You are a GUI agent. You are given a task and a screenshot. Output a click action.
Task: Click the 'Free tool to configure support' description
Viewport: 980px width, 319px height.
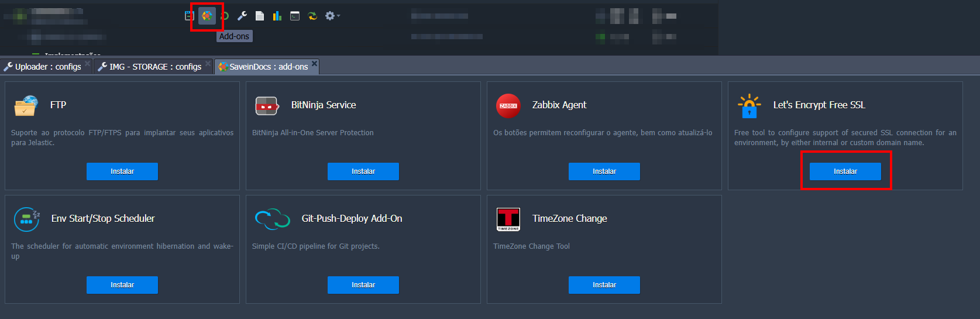(x=845, y=138)
